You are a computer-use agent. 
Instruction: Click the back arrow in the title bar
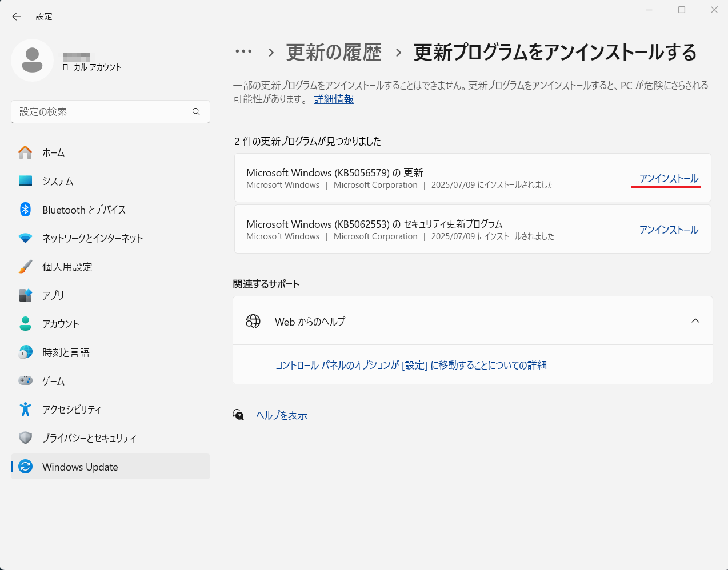17,17
